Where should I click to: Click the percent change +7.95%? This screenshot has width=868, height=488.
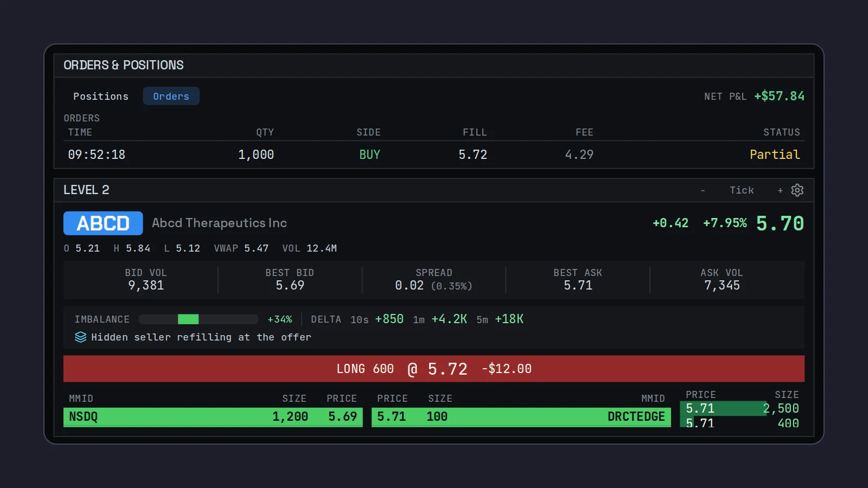pos(725,223)
